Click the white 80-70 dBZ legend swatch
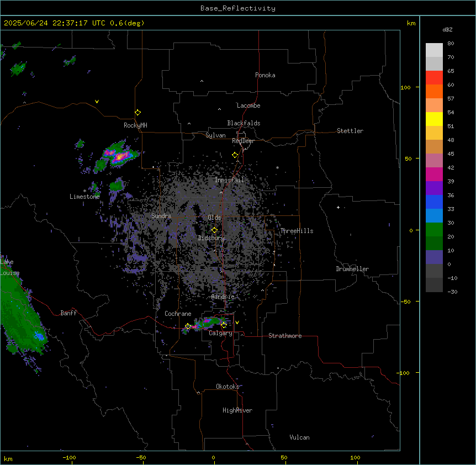The height and width of the screenshot is (465, 476). (x=434, y=50)
